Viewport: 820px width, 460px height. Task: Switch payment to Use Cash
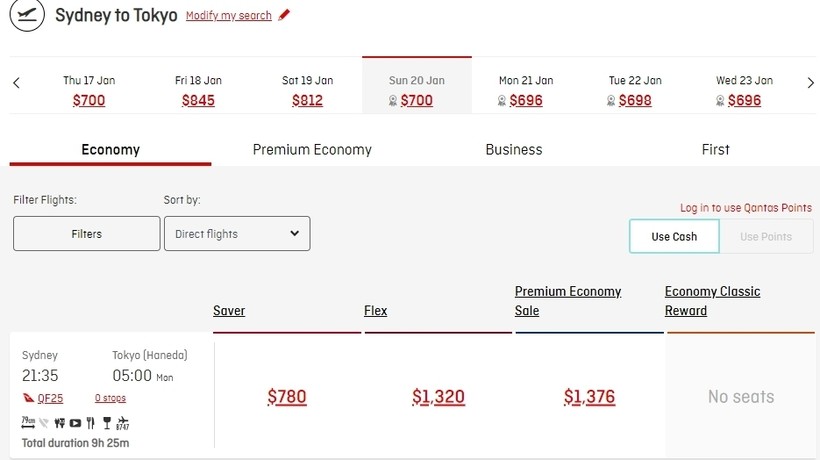pyautogui.click(x=674, y=237)
